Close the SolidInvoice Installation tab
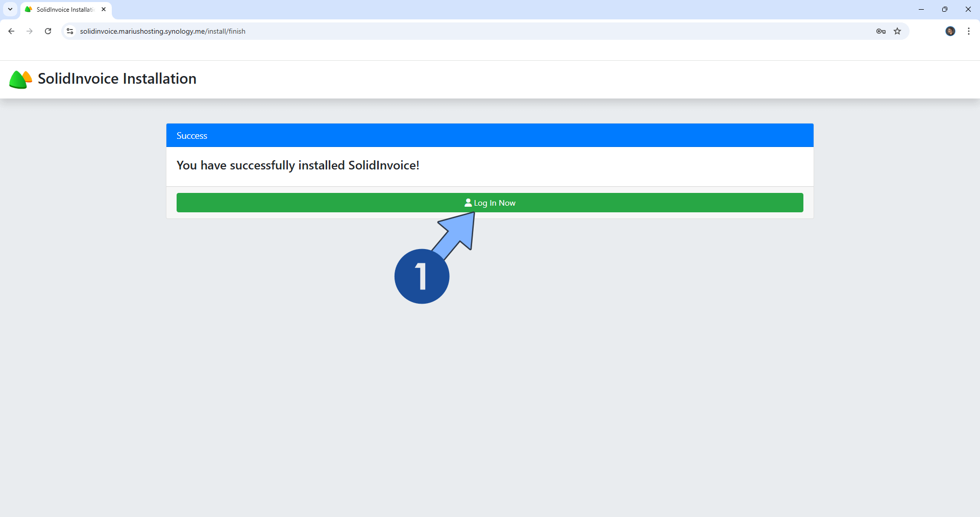The image size is (980, 517). point(104,9)
